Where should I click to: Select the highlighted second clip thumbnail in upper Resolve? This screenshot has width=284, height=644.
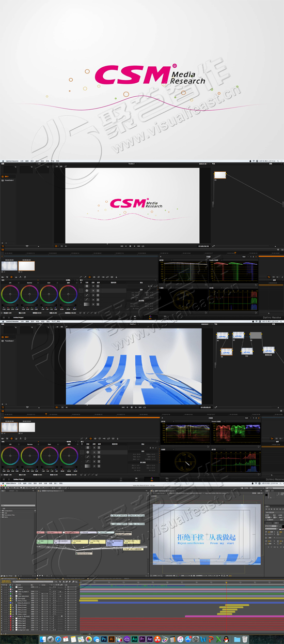click(x=27, y=266)
